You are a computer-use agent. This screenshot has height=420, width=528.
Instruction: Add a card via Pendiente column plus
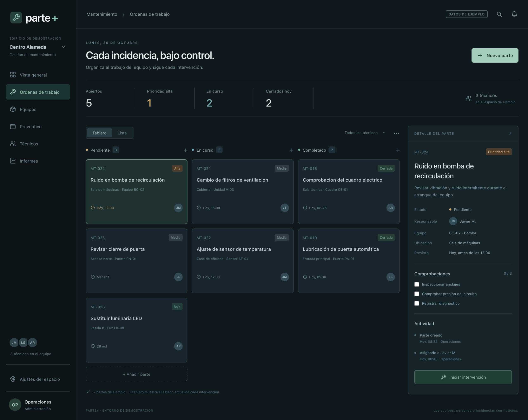(185, 150)
